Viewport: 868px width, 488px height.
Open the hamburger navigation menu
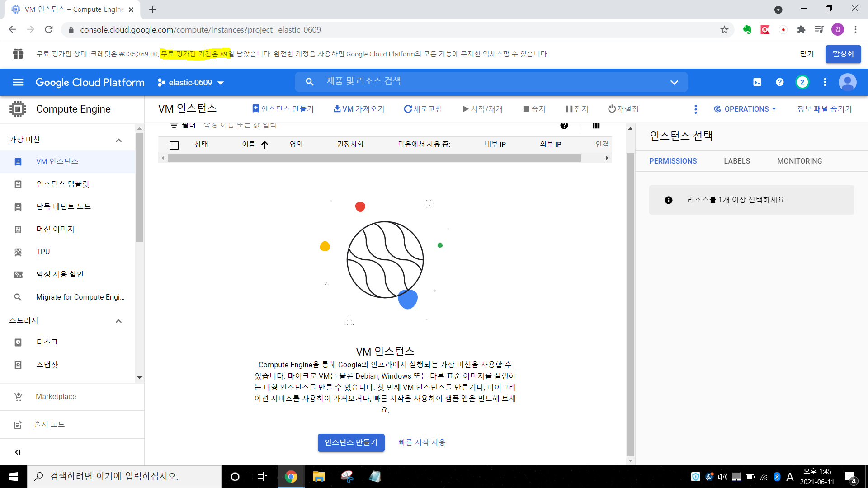tap(18, 82)
